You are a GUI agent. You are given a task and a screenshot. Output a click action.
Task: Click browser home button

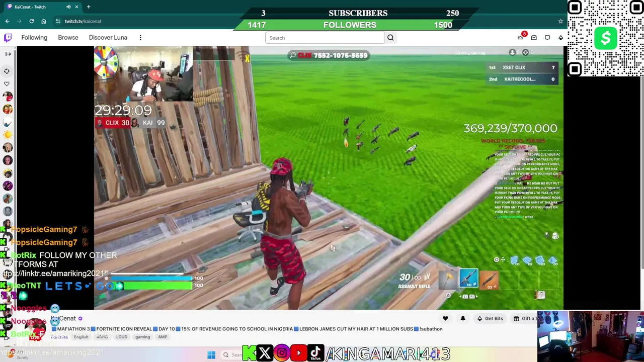point(44,21)
